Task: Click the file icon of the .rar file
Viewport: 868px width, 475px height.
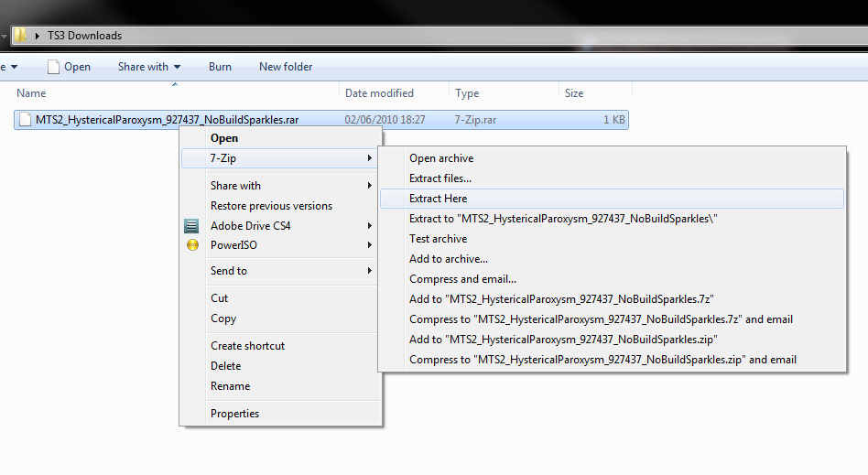Action: (x=25, y=120)
